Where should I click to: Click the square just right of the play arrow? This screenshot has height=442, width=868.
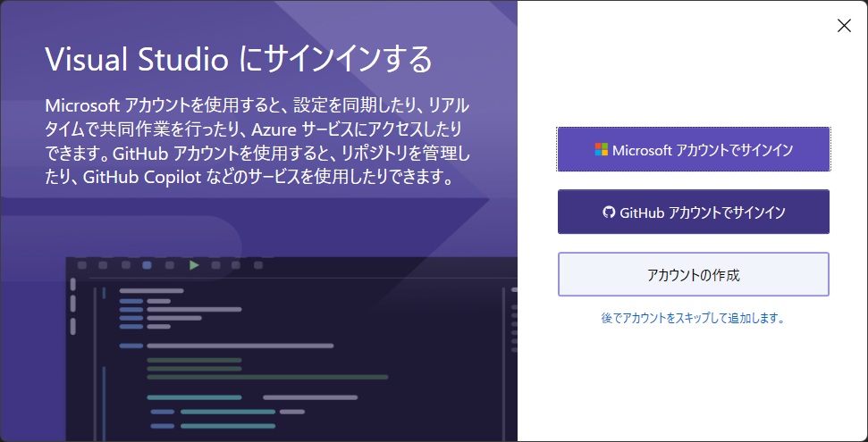pyautogui.click(x=215, y=265)
